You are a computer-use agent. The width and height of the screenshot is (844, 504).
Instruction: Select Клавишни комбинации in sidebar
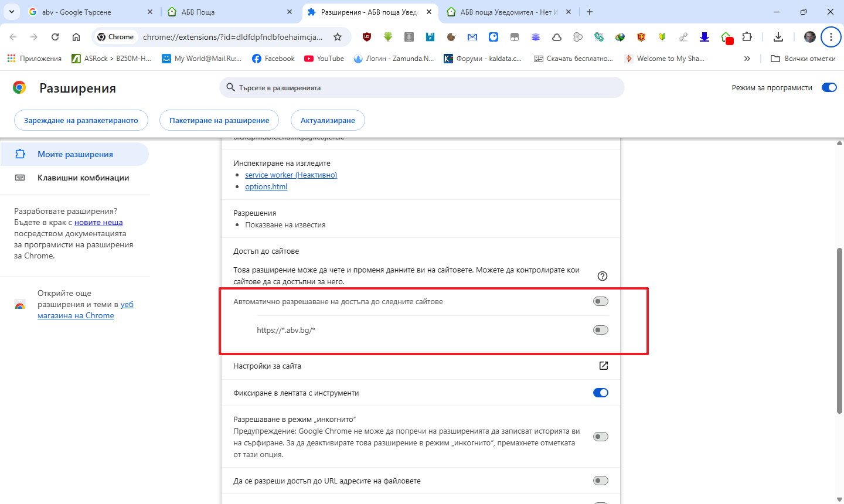coord(74,178)
